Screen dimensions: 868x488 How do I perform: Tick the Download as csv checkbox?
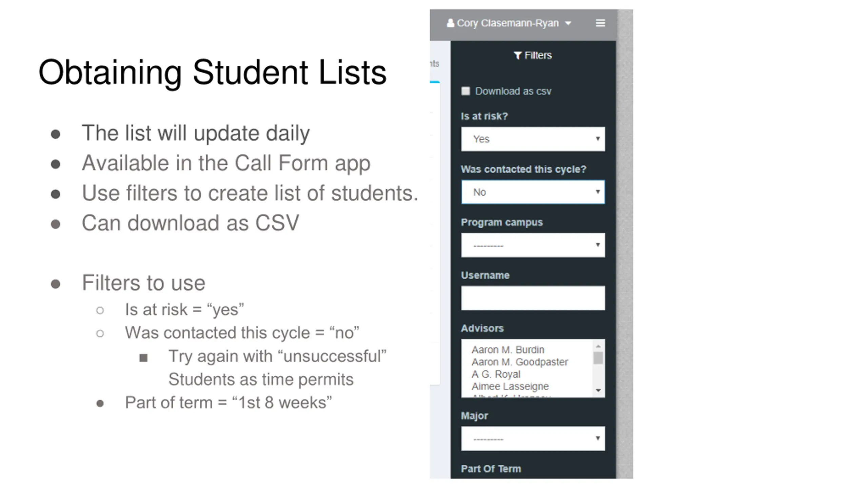tap(466, 91)
